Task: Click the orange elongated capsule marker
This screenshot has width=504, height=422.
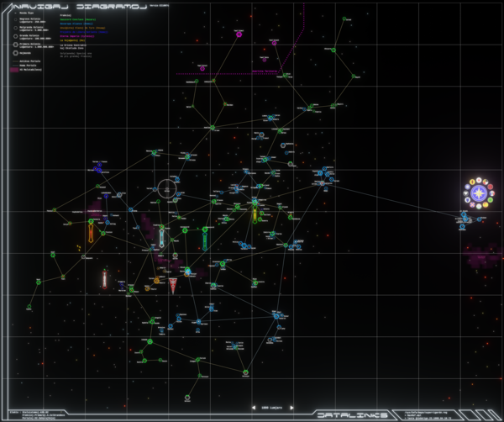Action: 91,232
